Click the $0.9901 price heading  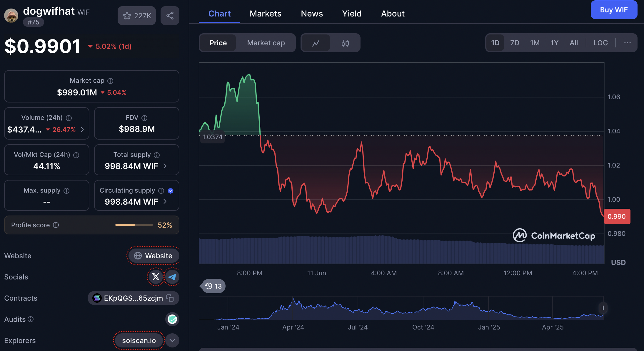click(x=43, y=46)
